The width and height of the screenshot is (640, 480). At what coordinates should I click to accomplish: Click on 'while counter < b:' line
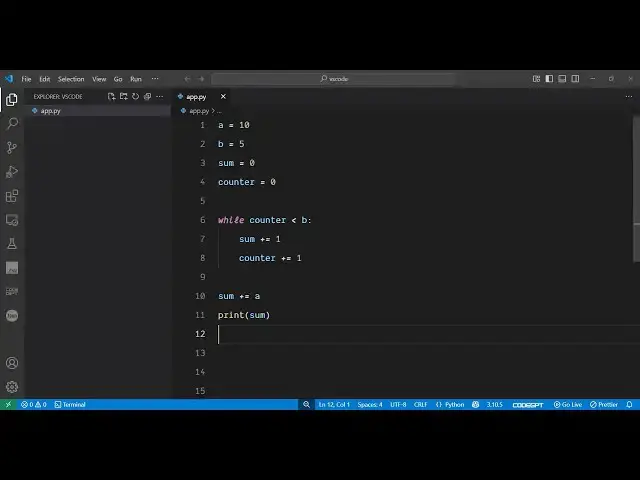tap(264, 220)
